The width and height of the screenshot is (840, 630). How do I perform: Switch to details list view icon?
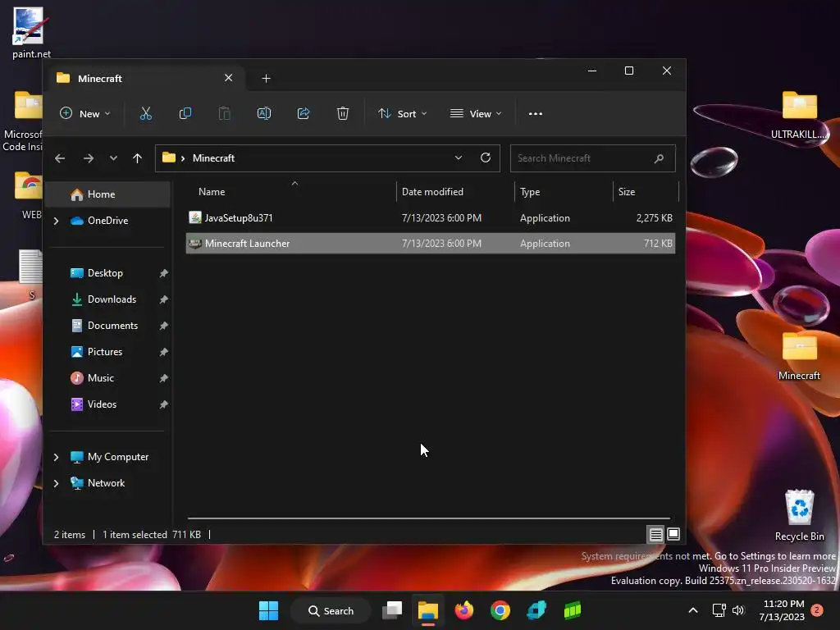click(x=655, y=534)
